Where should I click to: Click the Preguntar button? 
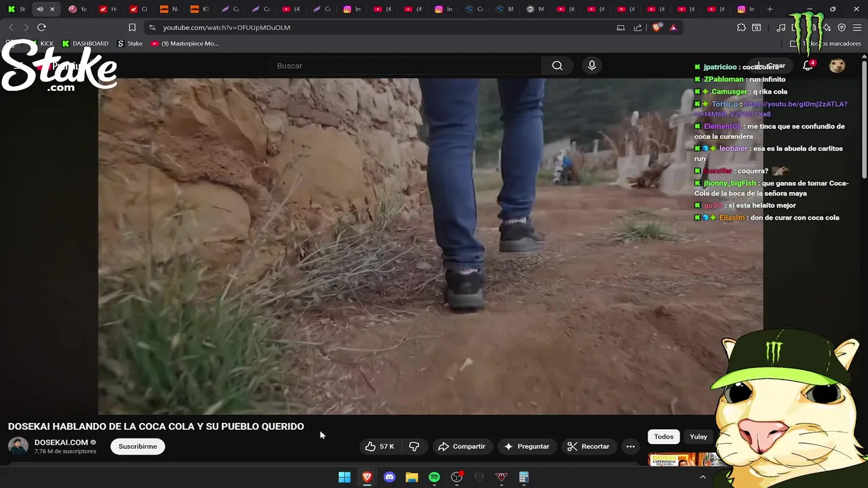point(526,446)
